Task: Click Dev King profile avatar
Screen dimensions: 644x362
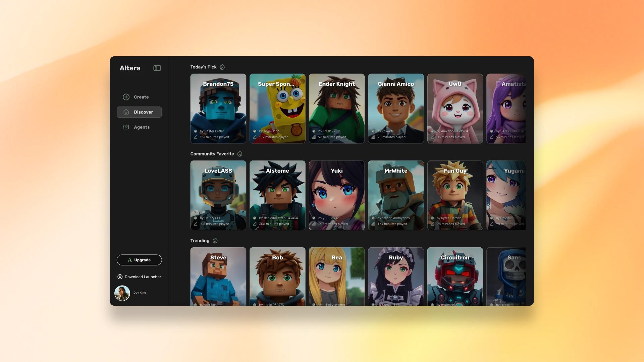Action: (x=122, y=293)
